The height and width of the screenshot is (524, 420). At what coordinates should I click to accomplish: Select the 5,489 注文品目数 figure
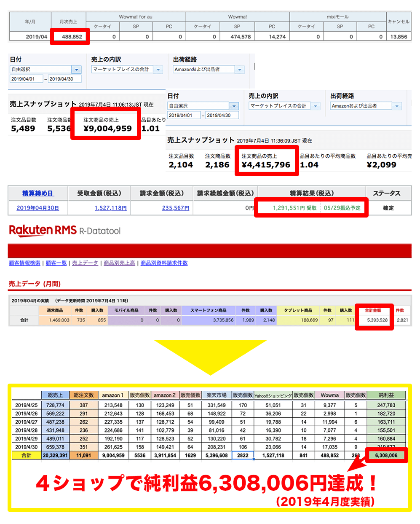click(23, 129)
